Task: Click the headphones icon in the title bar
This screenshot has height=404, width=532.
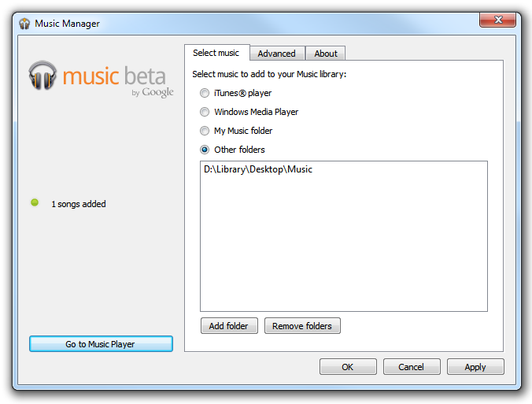Action: pos(24,24)
